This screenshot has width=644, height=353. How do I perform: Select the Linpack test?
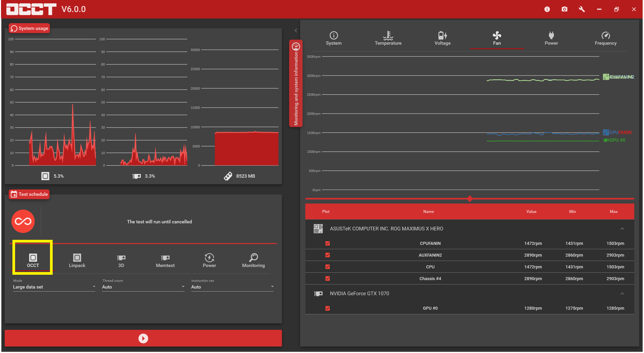pos(77,261)
